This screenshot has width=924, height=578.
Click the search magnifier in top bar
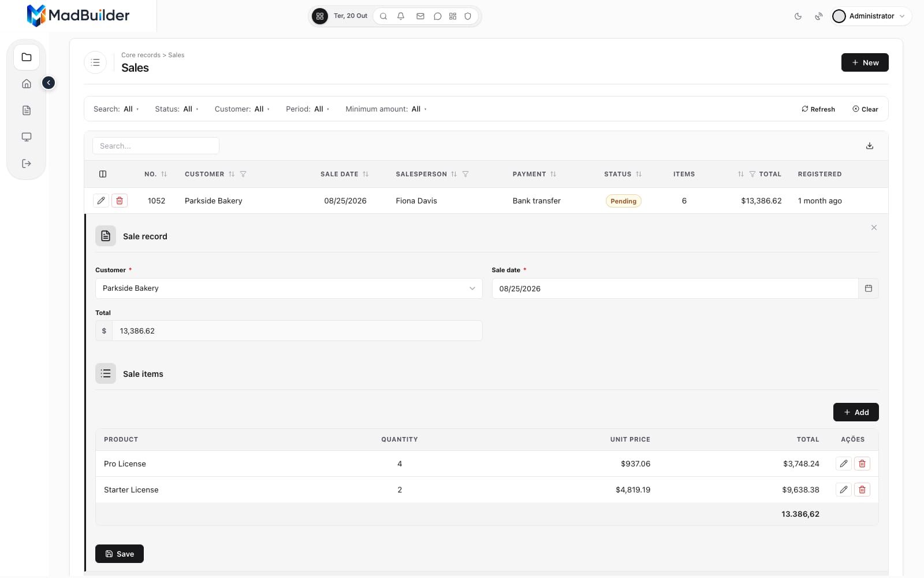pos(383,16)
